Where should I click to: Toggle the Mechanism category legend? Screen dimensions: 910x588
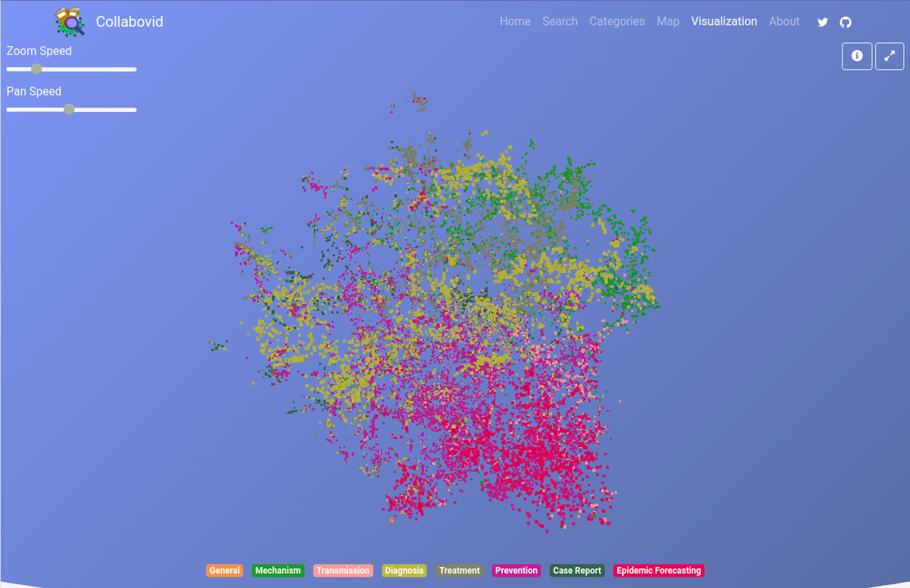[278, 571]
